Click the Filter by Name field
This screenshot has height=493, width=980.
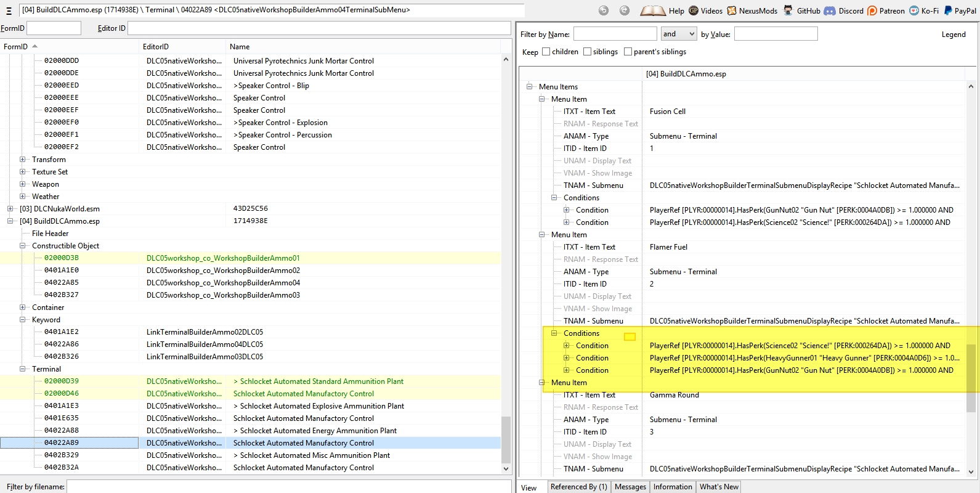615,34
